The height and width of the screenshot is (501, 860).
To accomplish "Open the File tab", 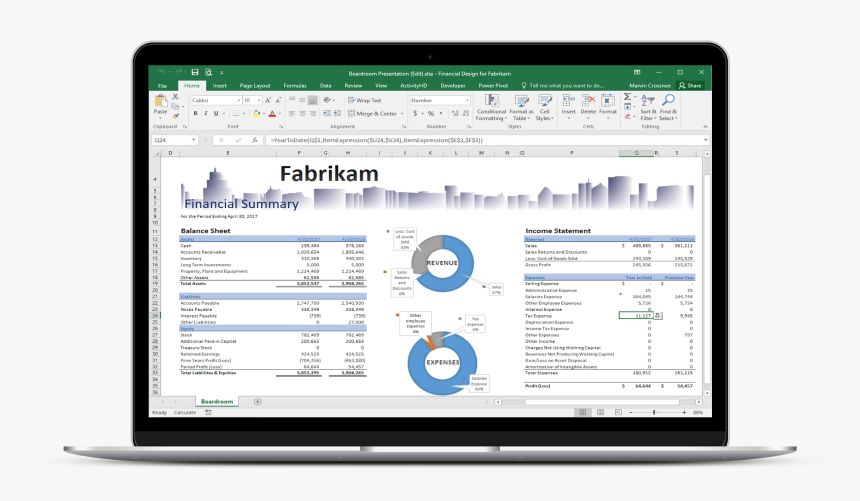I will (163, 86).
